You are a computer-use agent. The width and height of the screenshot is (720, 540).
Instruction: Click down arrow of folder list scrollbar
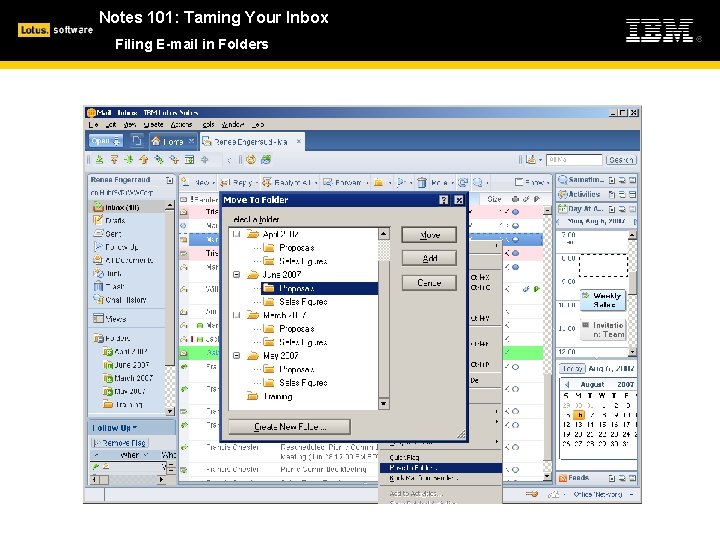click(383, 404)
